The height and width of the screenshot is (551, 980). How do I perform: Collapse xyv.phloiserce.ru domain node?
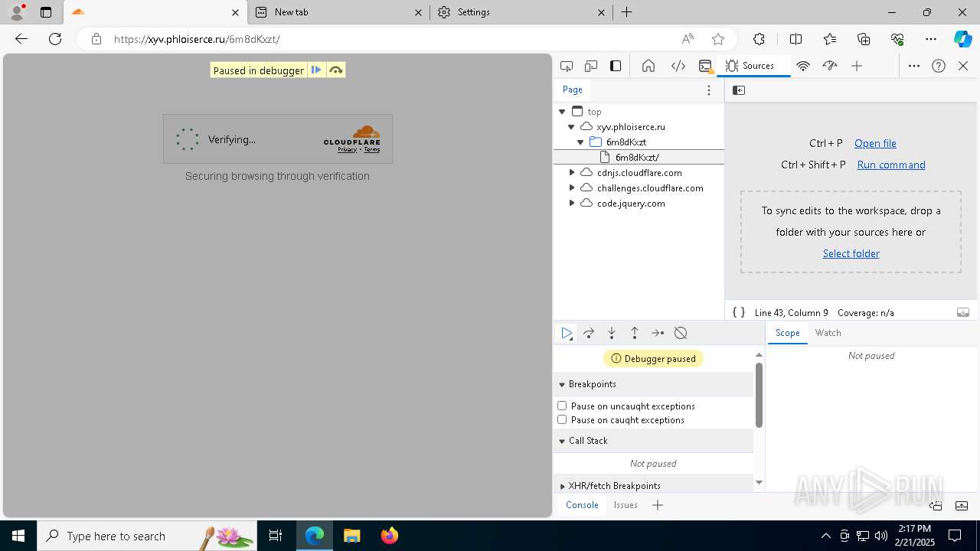tap(571, 127)
